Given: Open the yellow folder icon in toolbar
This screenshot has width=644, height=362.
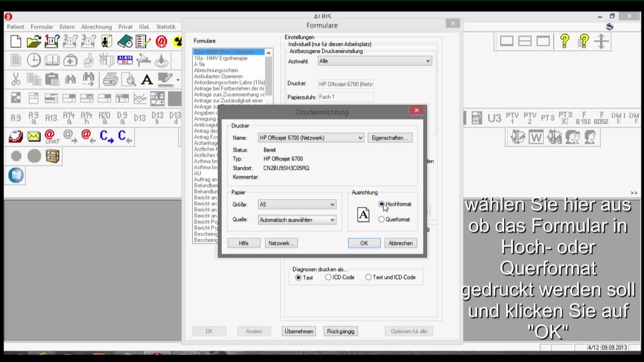Looking at the screenshot, I should (34, 41).
